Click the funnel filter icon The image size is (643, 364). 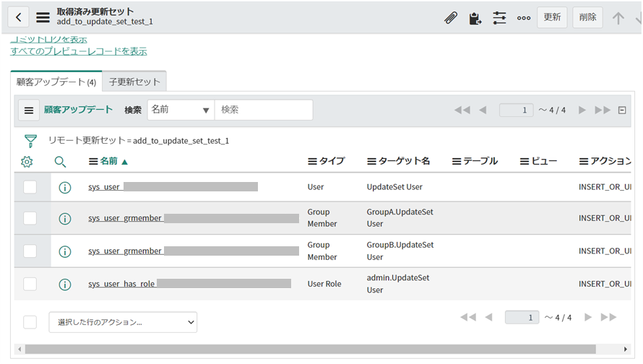[30, 140]
